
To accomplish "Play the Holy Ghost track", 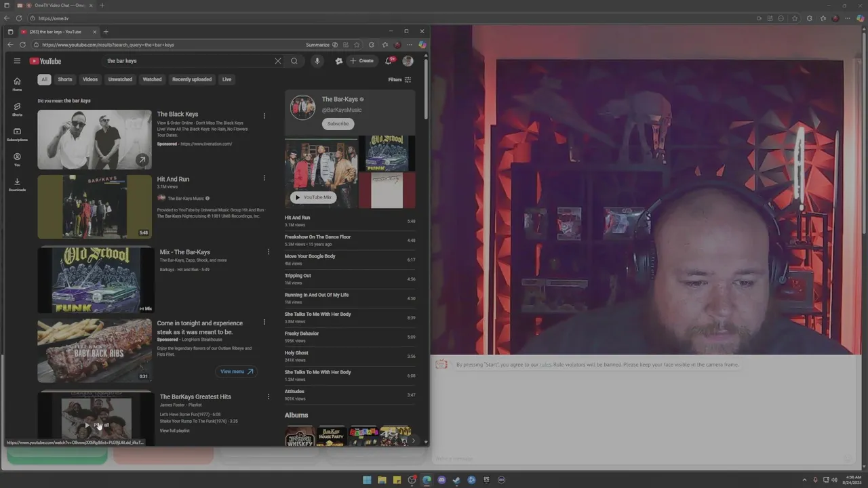I will [x=350, y=357].
